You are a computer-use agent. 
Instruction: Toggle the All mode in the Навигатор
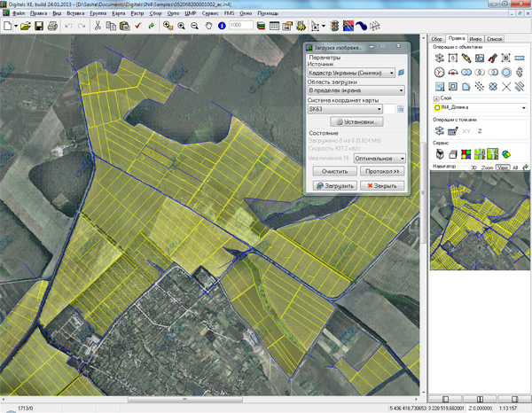515,167
